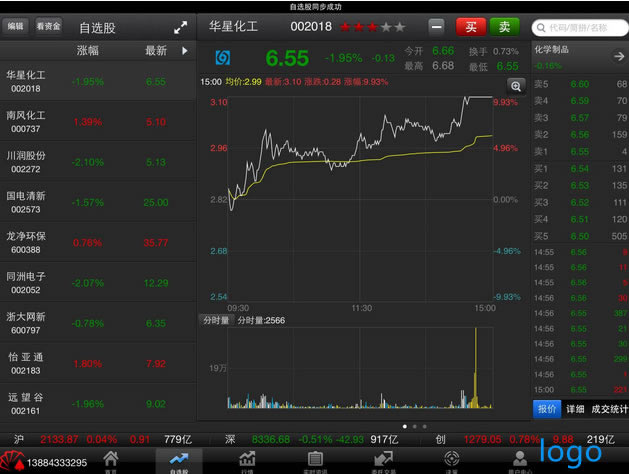629x474 pixels.
Task: Click the magnifier zoom icon on chart
Action: tap(516, 87)
